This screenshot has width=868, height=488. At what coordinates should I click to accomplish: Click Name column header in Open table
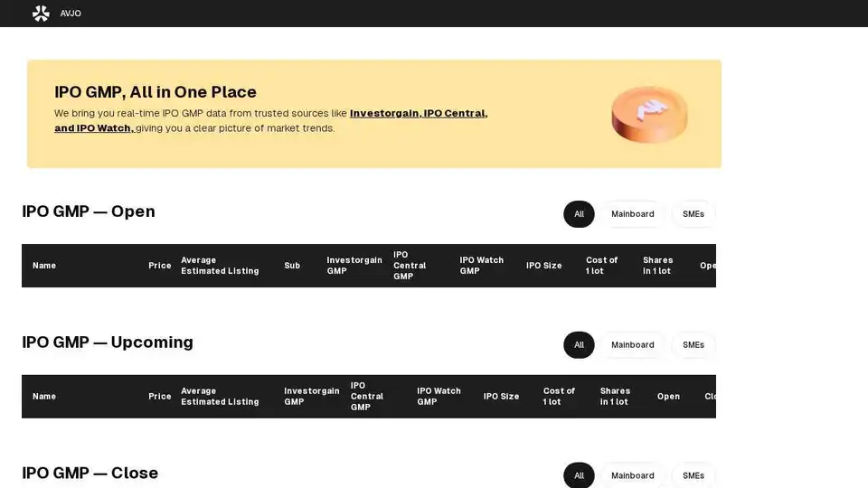[x=44, y=266]
